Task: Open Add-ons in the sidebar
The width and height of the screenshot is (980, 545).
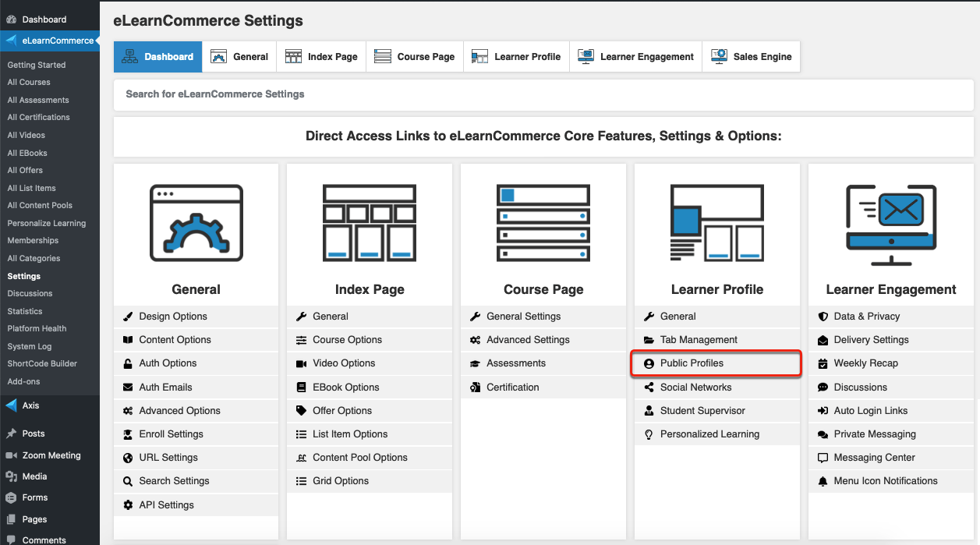Action: [x=23, y=381]
